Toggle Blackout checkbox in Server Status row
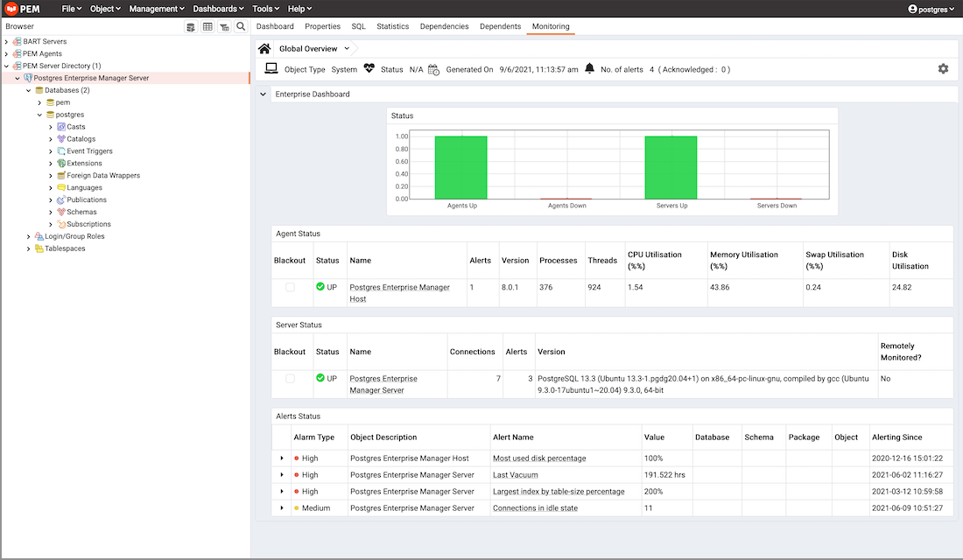This screenshot has width=963, height=560. (x=290, y=379)
